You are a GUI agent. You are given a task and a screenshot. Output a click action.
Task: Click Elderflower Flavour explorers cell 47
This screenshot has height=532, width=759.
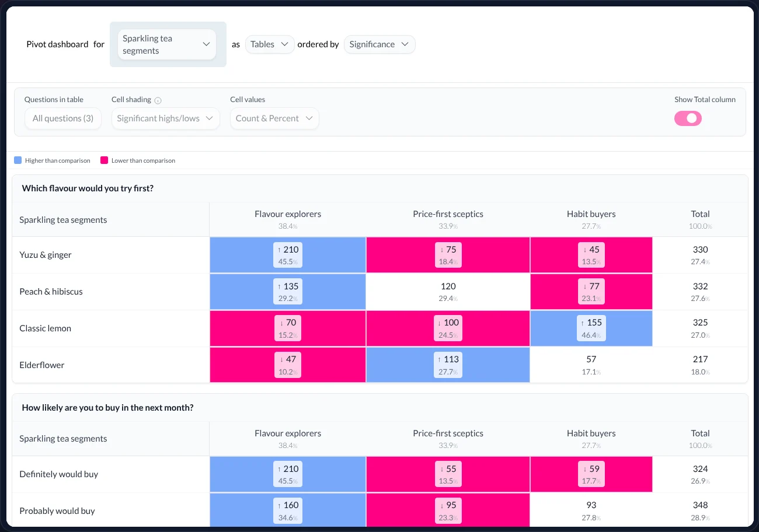(288, 365)
